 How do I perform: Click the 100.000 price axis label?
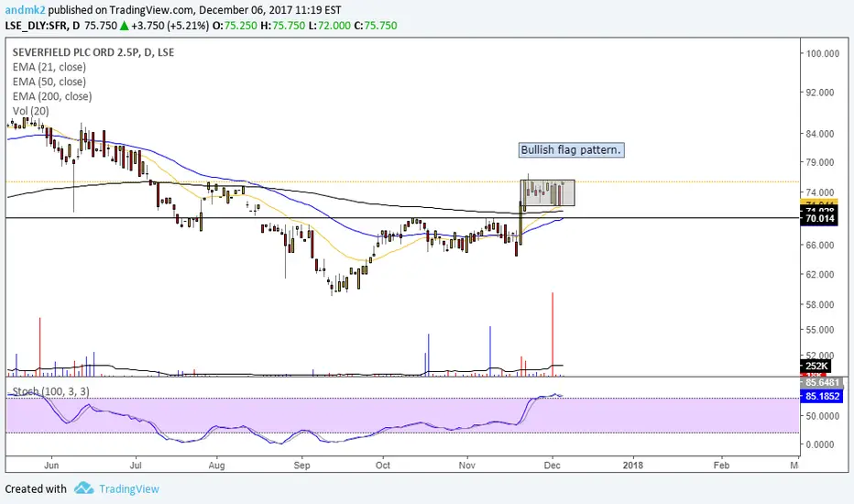tap(823, 53)
